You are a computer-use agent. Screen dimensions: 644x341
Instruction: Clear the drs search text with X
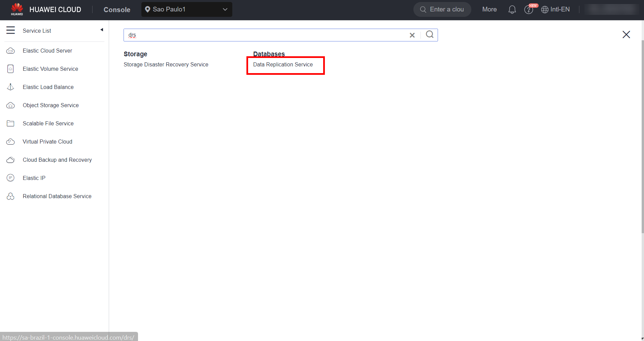tap(412, 35)
